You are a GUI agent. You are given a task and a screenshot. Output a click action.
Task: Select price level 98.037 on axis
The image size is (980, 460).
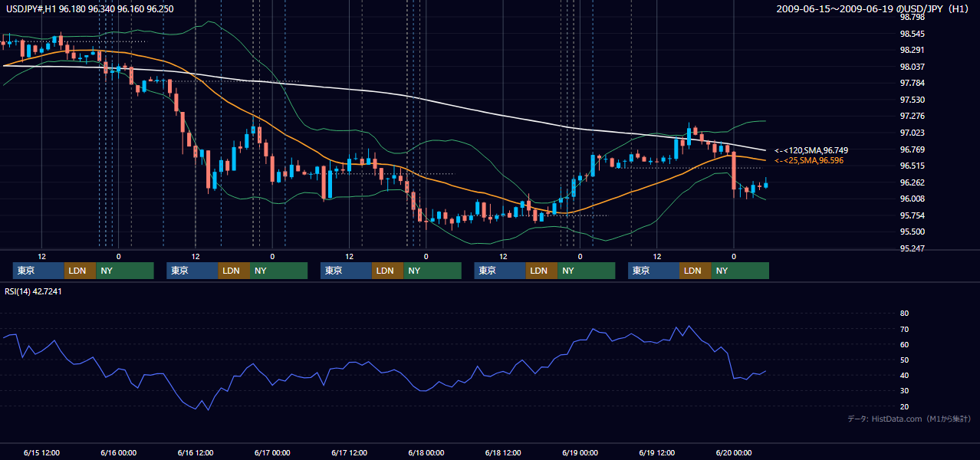[912, 67]
